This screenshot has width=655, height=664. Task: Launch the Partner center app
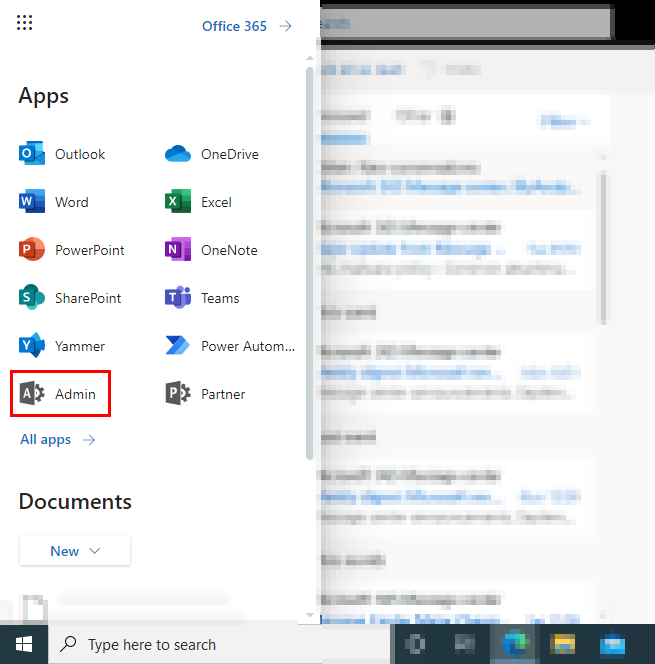pyautogui.click(x=205, y=394)
